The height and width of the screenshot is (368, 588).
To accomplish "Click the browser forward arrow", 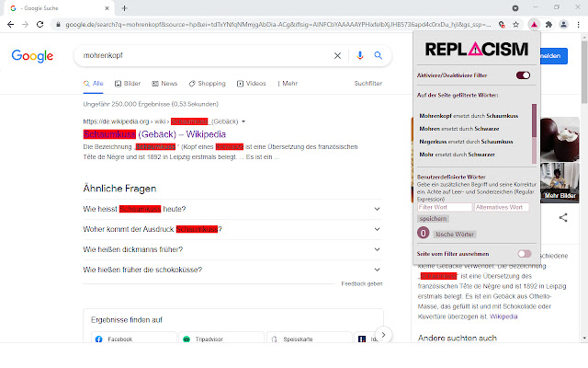I will [x=25, y=25].
